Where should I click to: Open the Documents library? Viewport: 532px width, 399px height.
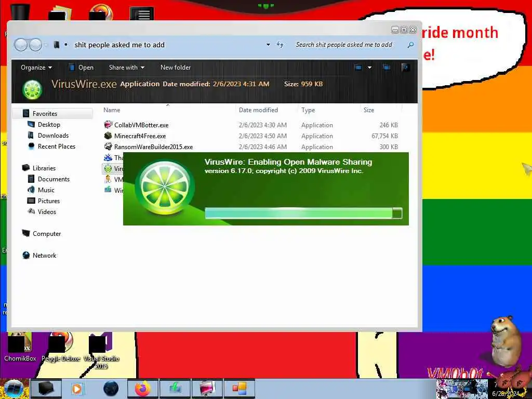54,179
